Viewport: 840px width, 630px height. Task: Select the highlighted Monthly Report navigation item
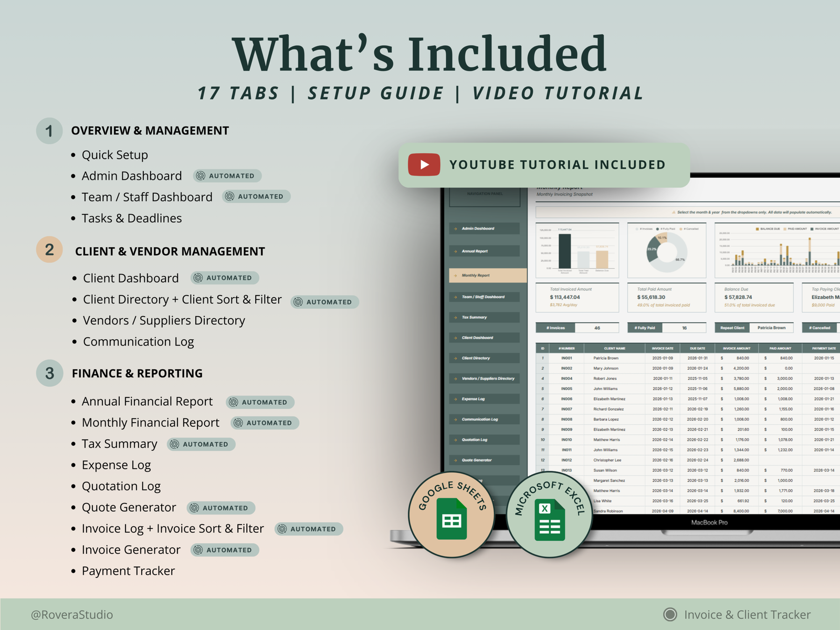click(x=488, y=275)
